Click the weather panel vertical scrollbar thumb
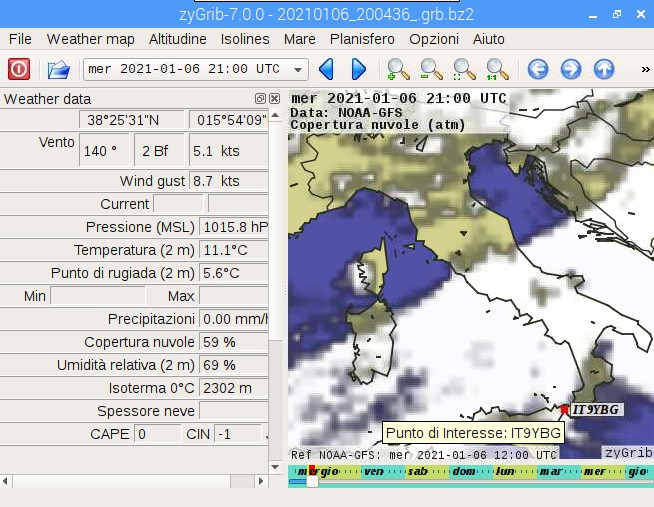Viewport: 654px width, 507px height. (x=275, y=231)
